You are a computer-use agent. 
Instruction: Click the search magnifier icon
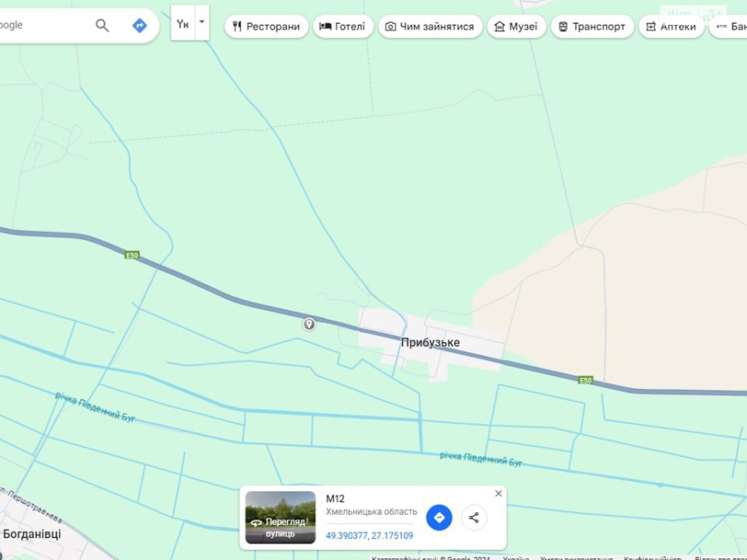[102, 25]
